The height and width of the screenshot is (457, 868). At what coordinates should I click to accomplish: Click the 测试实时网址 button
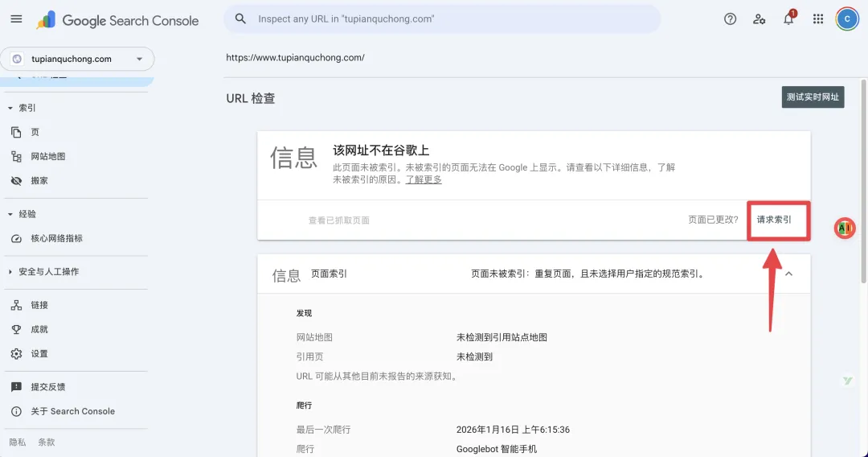tap(813, 97)
